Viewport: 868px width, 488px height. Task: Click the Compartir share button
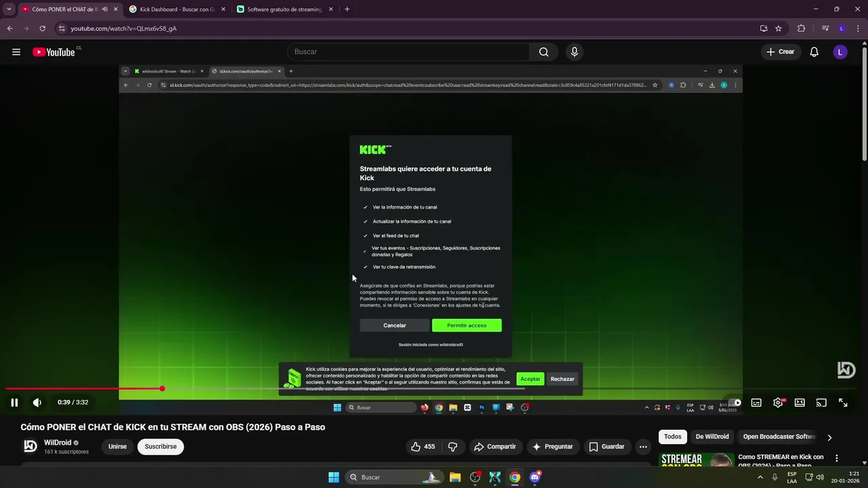coord(494,447)
